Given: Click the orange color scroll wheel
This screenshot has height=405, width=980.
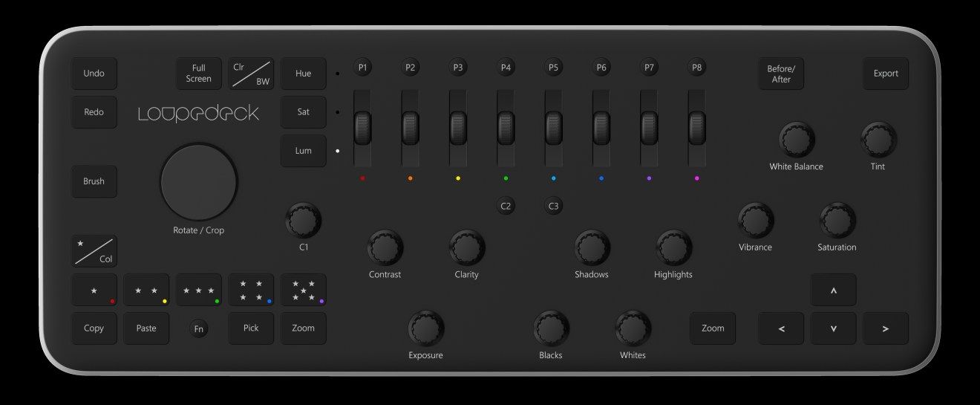Looking at the screenshot, I should (x=410, y=128).
